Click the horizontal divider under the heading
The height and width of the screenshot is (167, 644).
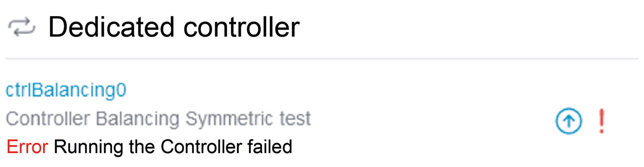[x=322, y=59]
